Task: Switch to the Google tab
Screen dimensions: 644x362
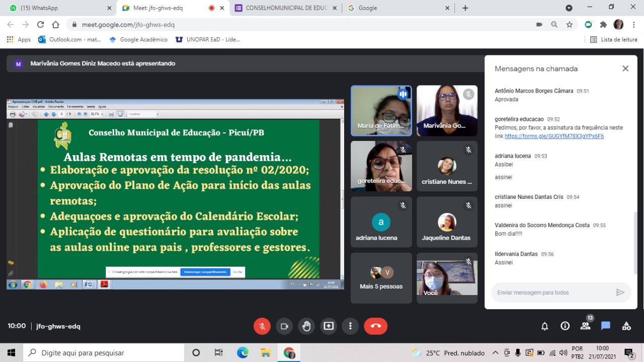Action: pyautogui.click(x=397, y=8)
